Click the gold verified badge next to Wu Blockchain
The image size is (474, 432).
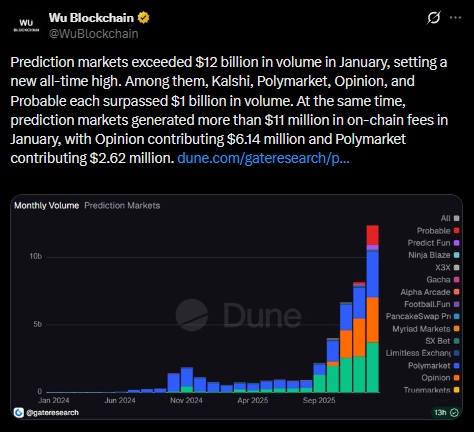[x=143, y=18]
